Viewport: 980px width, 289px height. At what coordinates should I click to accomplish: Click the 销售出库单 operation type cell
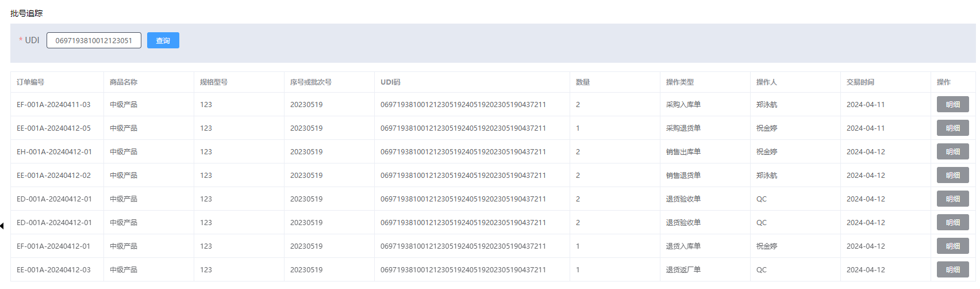pos(683,152)
